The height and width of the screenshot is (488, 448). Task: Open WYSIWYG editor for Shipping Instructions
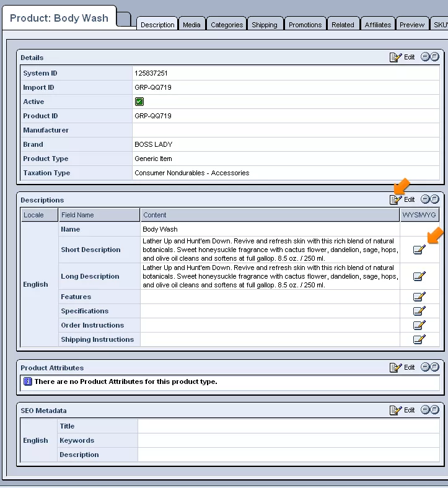[419, 339]
